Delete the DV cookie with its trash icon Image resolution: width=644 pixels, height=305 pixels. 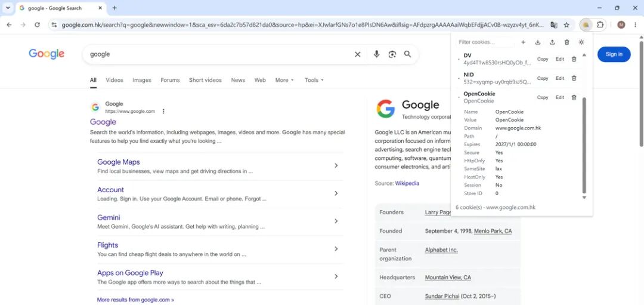[x=574, y=59]
